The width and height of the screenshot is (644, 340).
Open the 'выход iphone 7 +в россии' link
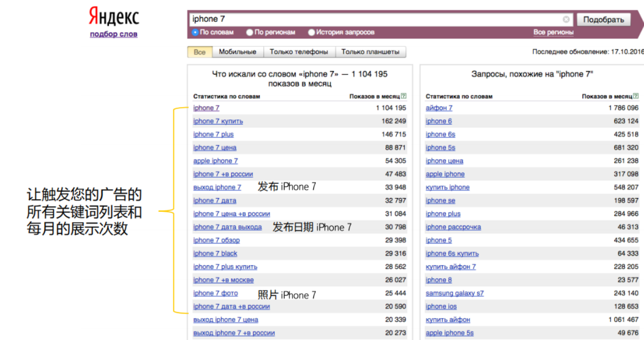(234, 333)
